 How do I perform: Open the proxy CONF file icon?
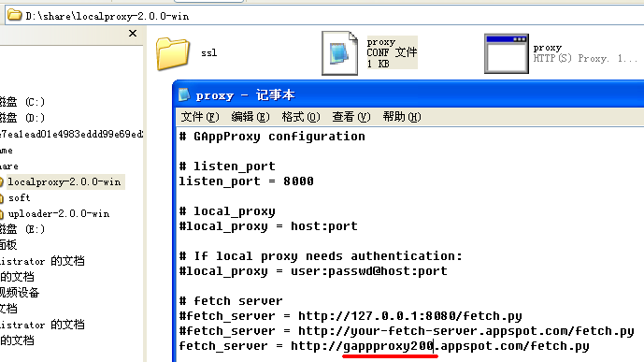(x=339, y=53)
